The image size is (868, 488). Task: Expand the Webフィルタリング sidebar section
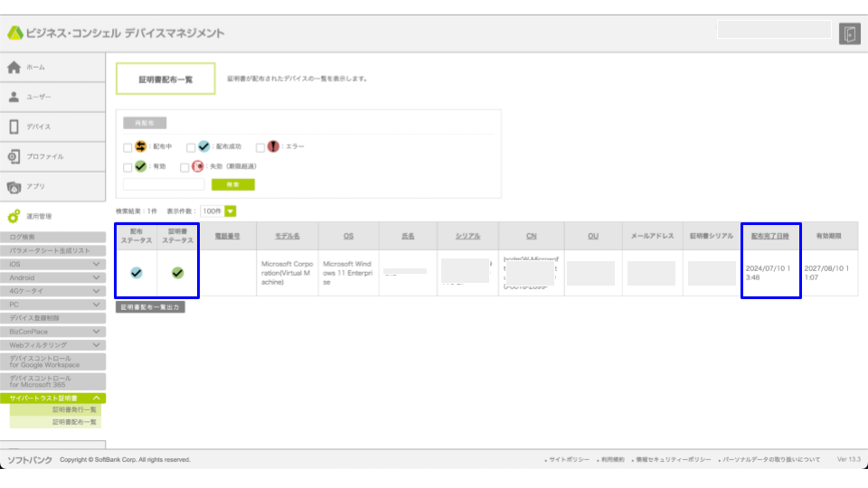pyautogui.click(x=52, y=345)
